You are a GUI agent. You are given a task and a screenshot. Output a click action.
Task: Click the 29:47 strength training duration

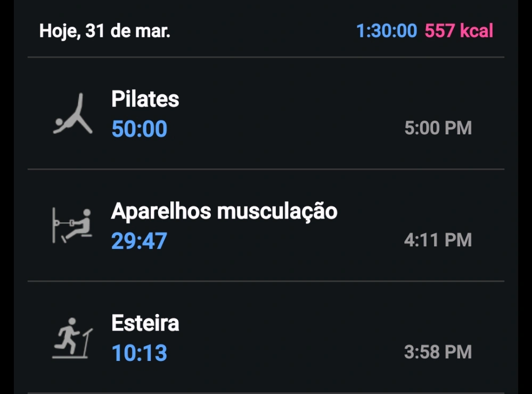(x=139, y=241)
